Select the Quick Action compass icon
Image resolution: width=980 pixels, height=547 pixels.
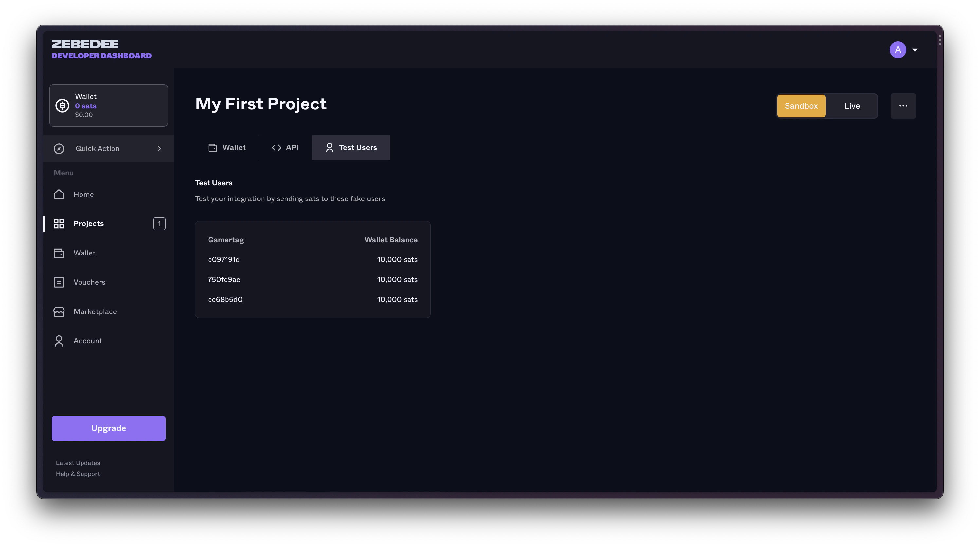coord(59,148)
